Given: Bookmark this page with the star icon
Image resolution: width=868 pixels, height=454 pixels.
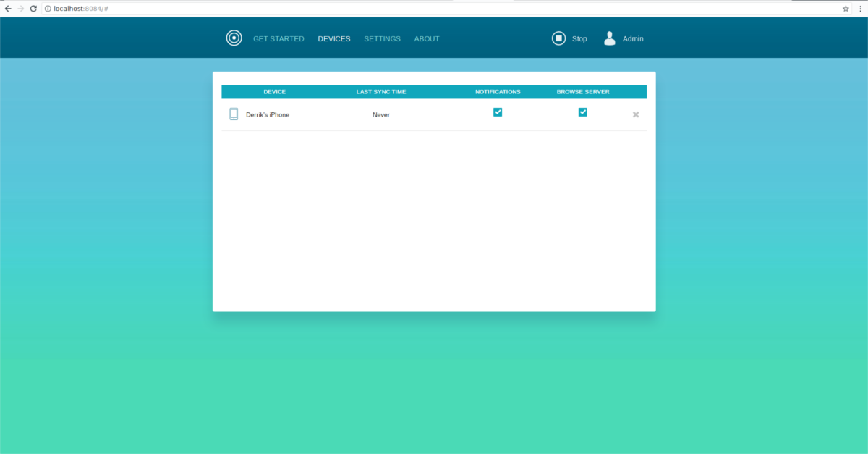Looking at the screenshot, I should pyautogui.click(x=846, y=9).
